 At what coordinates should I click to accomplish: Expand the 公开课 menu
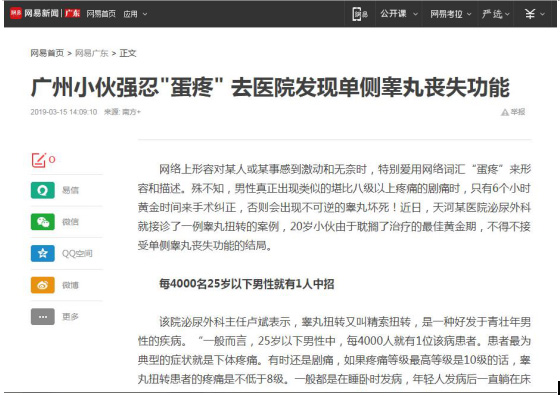[399, 14]
